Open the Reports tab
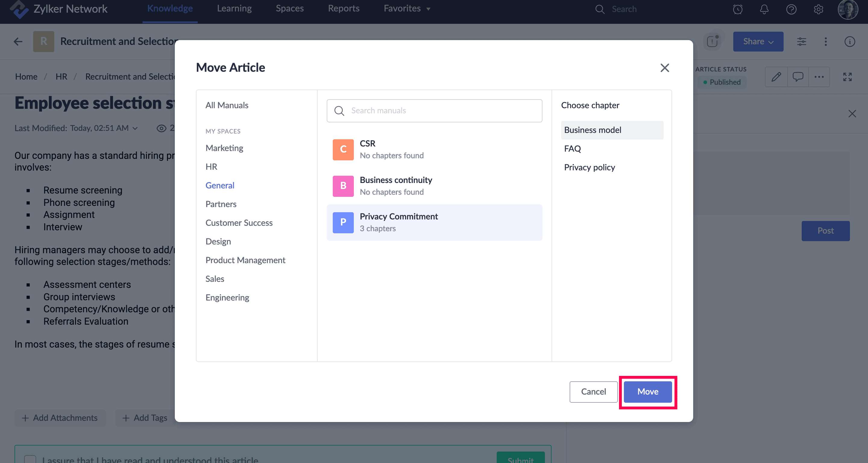 pos(343,9)
